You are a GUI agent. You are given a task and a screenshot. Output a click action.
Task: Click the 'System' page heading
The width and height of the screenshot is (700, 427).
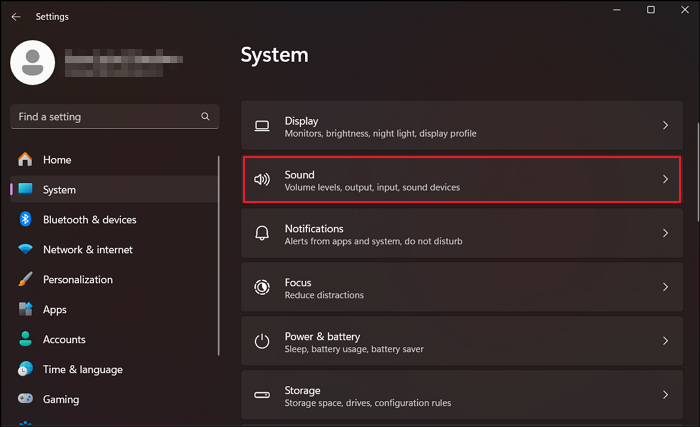point(275,55)
